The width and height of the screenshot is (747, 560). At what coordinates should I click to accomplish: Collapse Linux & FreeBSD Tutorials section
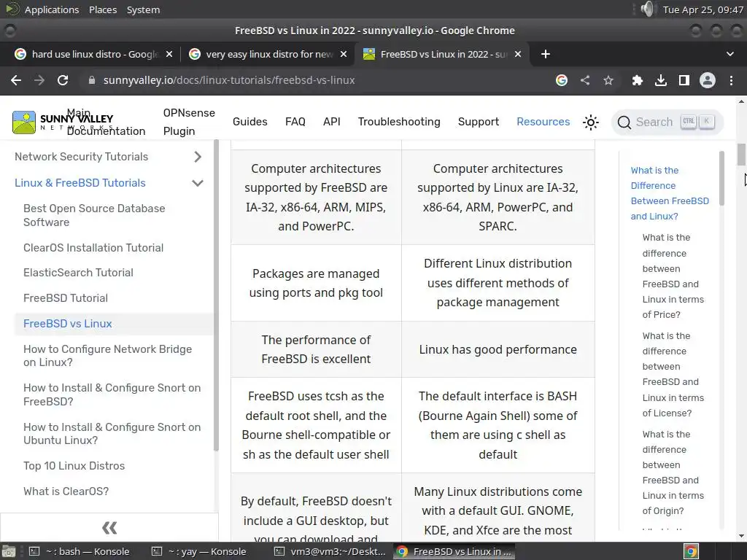198,183
